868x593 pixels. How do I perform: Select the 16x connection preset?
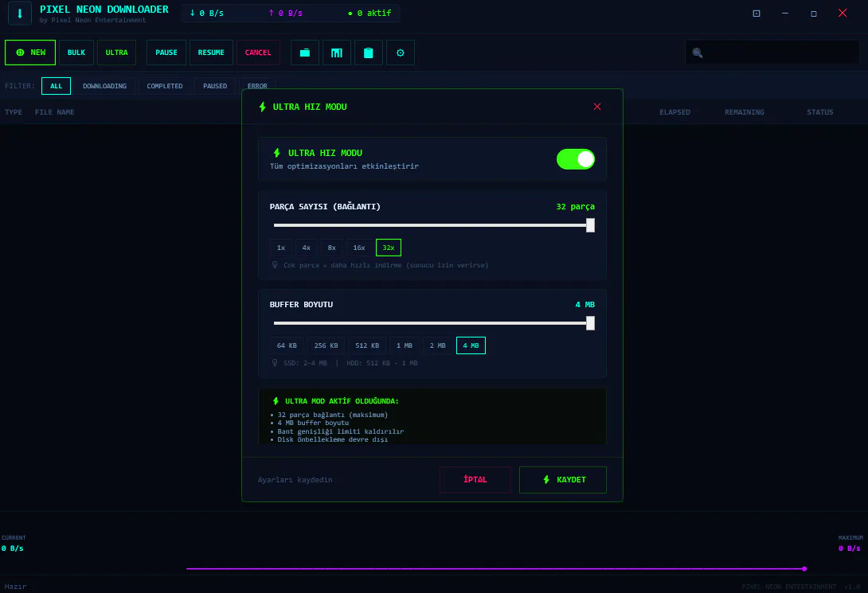tap(359, 248)
